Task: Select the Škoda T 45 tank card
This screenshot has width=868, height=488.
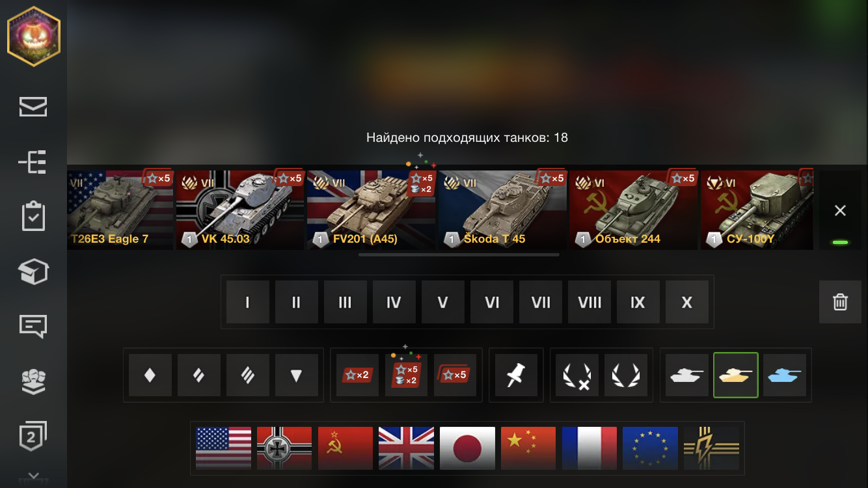Action: pyautogui.click(x=502, y=210)
